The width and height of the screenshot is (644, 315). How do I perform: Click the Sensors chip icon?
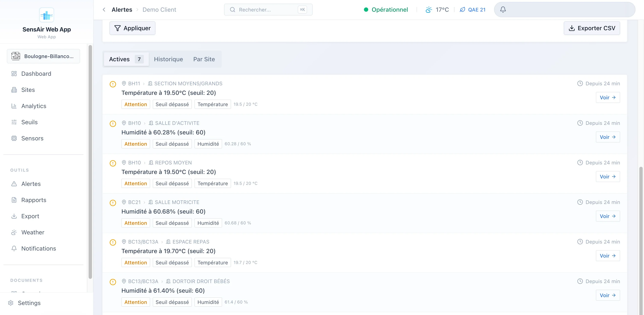14,138
